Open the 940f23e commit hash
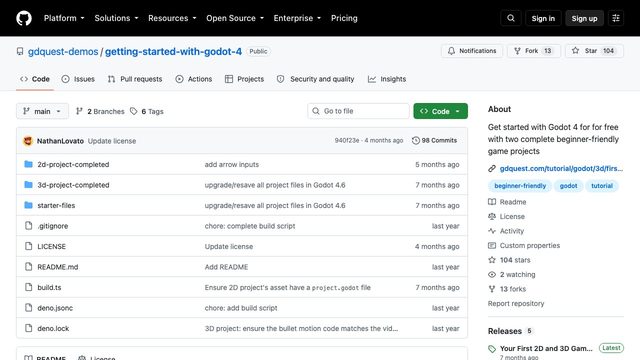The width and height of the screenshot is (640, 360). coord(347,140)
